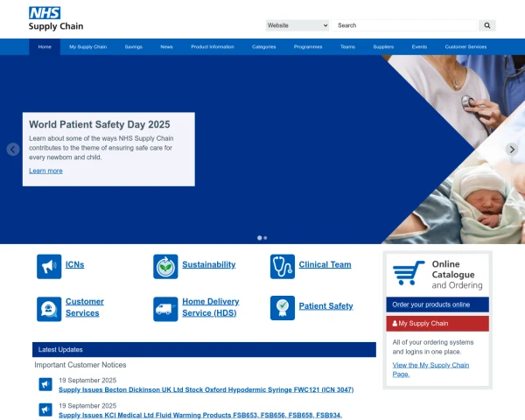Show the next carousel slide
525x420 pixels.
click(x=512, y=150)
